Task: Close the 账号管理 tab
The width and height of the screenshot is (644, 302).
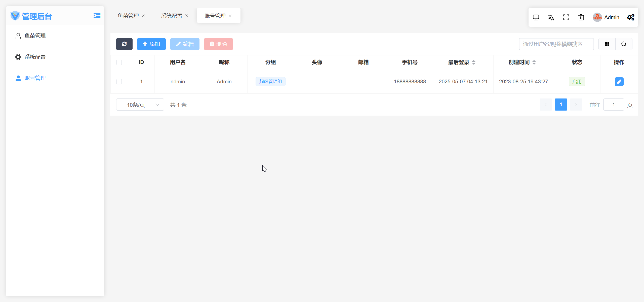Action: (230, 16)
